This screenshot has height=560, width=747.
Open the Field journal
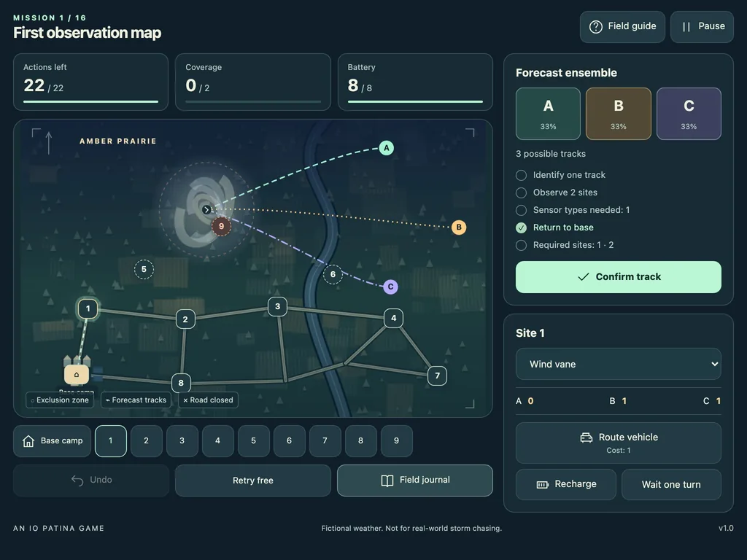415,481
